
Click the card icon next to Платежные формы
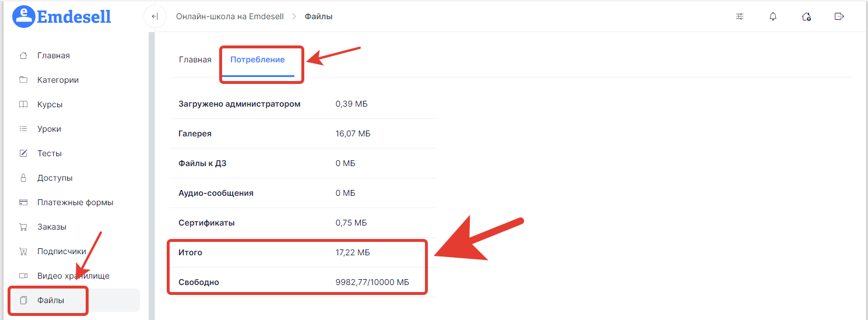click(23, 202)
